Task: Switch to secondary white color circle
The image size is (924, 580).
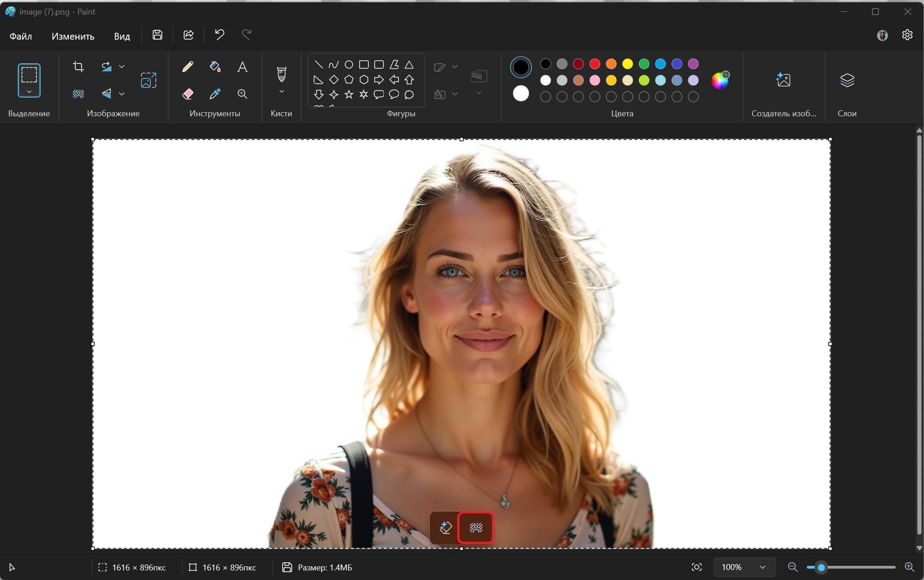Action: 521,93
